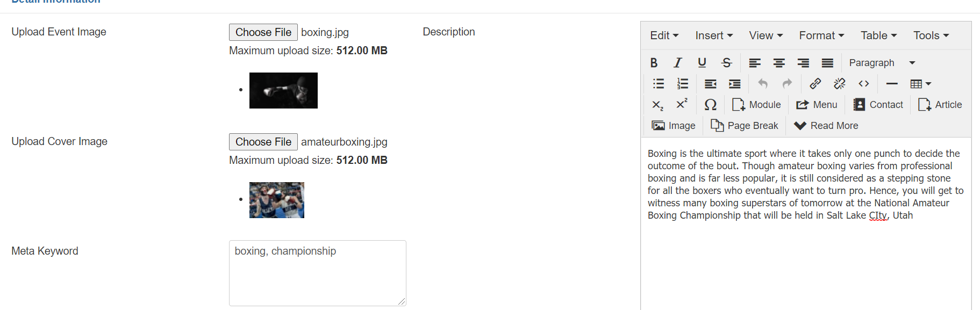Open source code view
The height and width of the screenshot is (310, 980).
click(864, 84)
